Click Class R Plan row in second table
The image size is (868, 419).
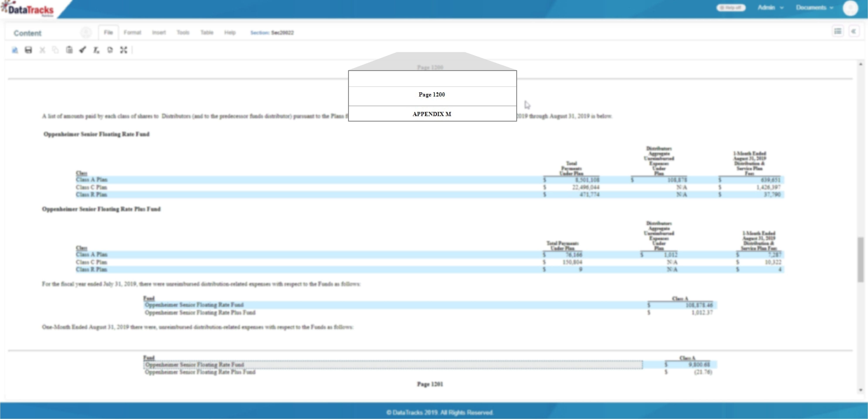430,269
